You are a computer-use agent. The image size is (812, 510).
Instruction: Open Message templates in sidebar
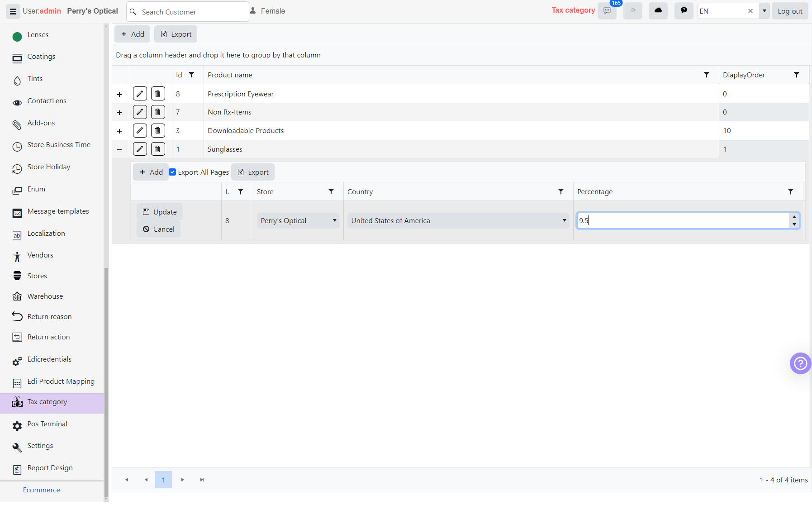point(58,211)
